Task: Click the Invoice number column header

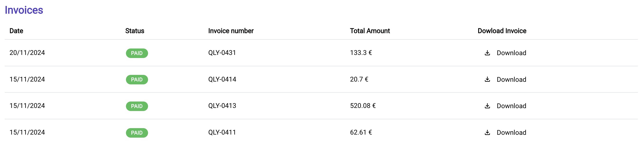Action: [231, 31]
